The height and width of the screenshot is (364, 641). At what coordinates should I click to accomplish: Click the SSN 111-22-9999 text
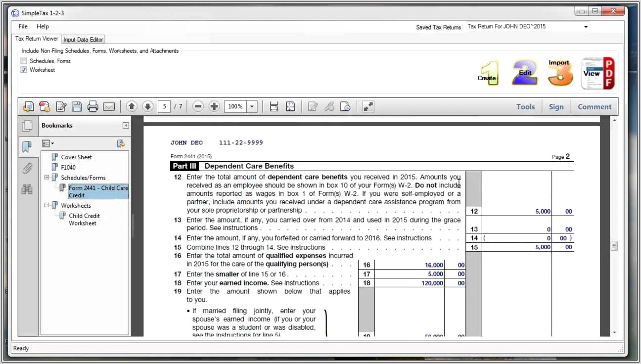[241, 142]
